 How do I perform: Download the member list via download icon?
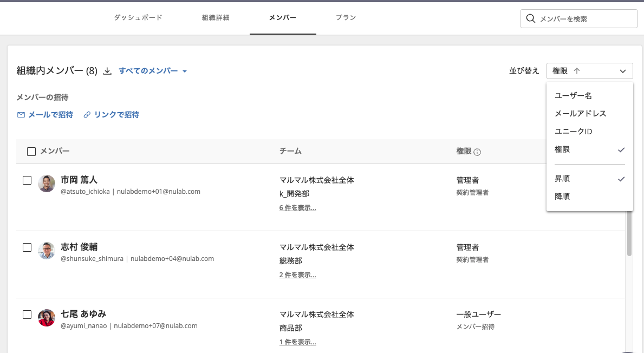point(107,71)
